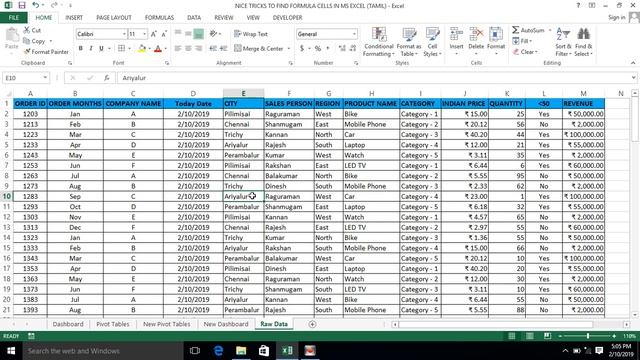Click the Zoom in plus button
Image resolution: width=640 pixels, height=360 pixels.
click(x=614, y=336)
